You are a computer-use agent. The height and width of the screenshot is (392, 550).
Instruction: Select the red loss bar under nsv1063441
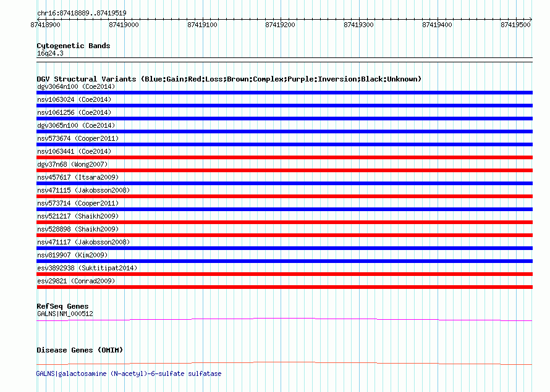[284, 157]
